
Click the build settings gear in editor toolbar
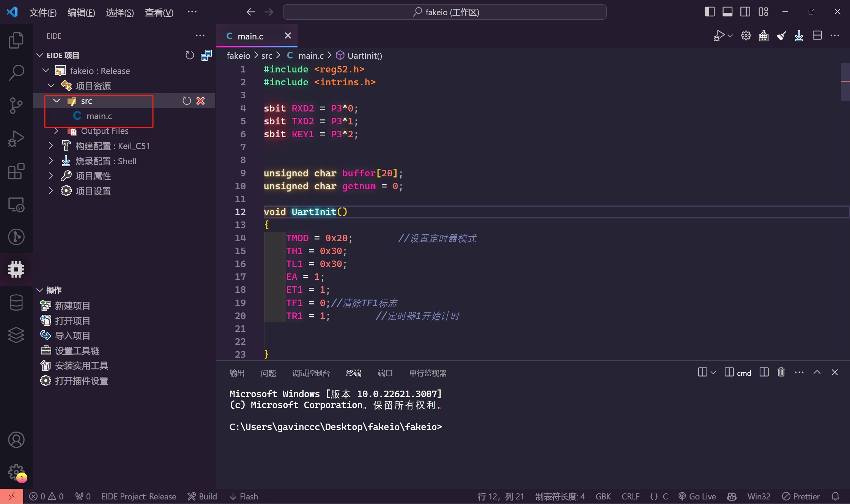(746, 36)
